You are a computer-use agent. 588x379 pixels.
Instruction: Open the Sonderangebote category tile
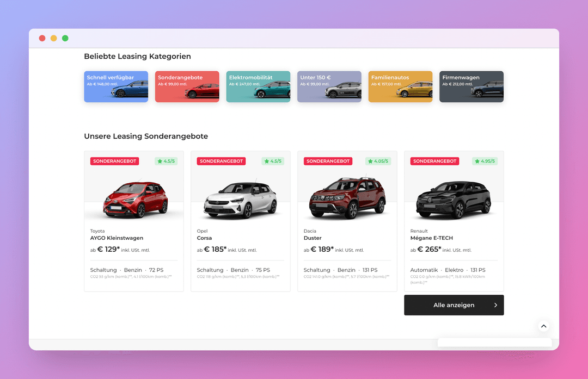click(187, 86)
